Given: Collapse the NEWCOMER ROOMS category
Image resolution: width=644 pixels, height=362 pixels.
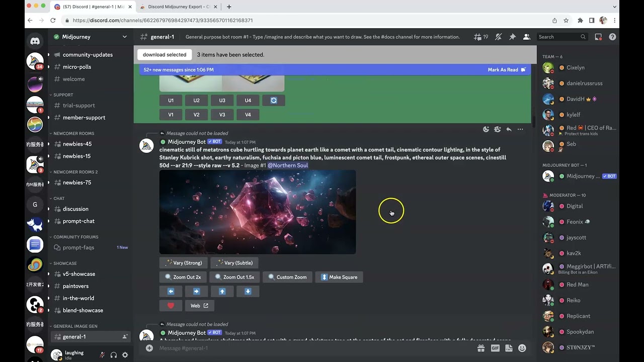Looking at the screenshot, I should [x=72, y=133].
